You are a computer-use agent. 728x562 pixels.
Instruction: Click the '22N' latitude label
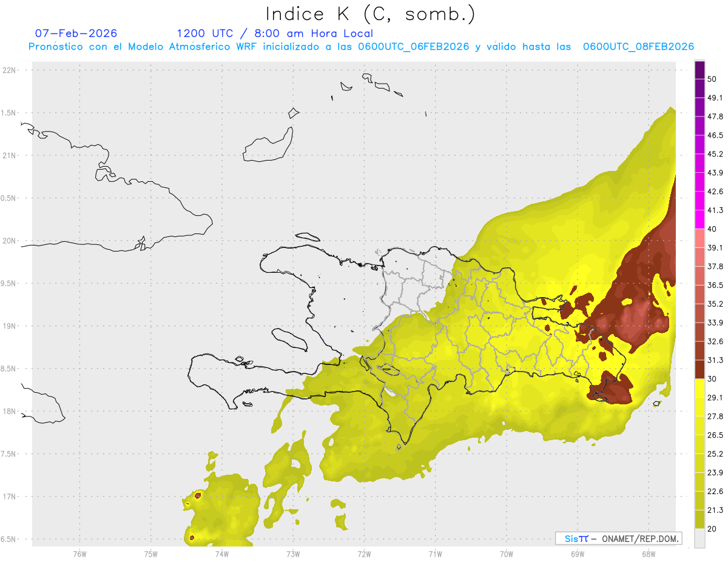click(10, 70)
